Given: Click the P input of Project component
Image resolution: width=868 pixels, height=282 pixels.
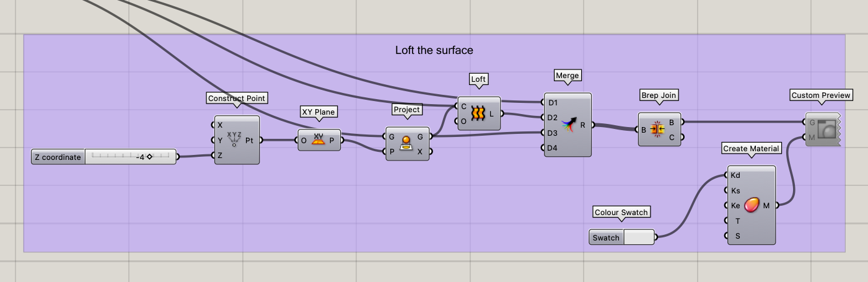Looking at the screenshot, I should (x=392, y=151).
